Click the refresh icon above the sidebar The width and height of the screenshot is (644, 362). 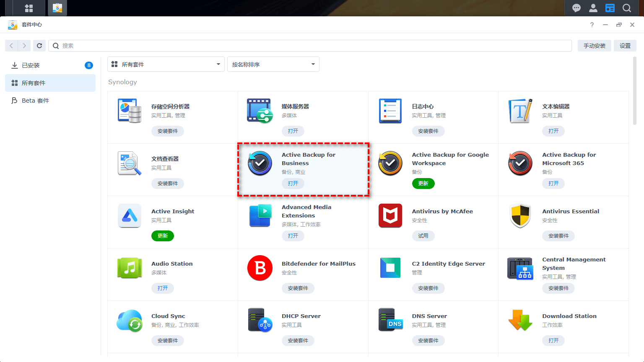(39, 45)
